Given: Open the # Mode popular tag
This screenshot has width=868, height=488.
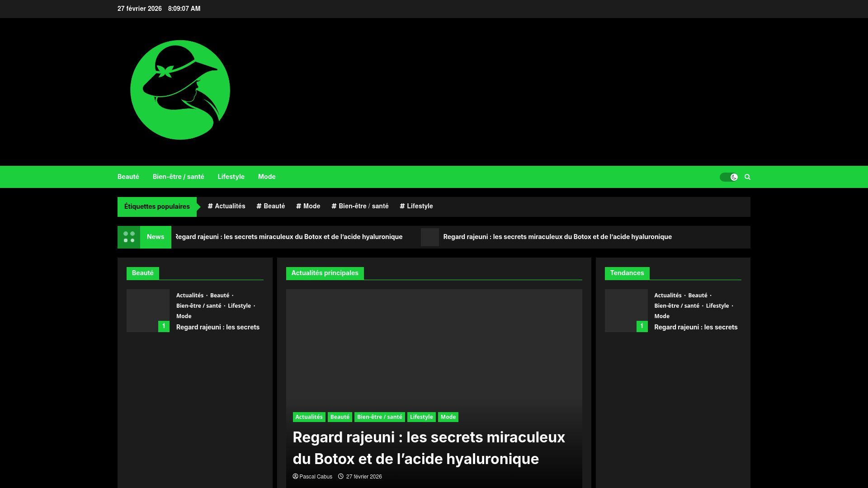Looking at the screenshot, I should (x=308, y=206).
